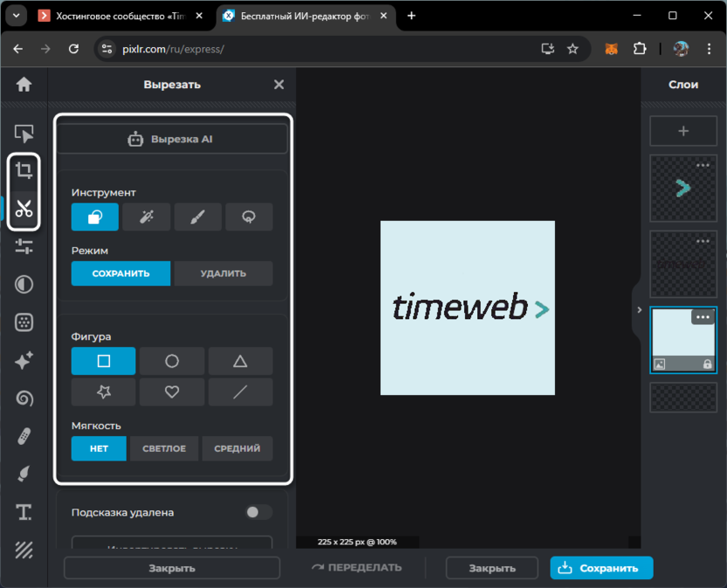Open the AI sparkle tools
Viewport: 727px width, 588px height.
(24, 360)
